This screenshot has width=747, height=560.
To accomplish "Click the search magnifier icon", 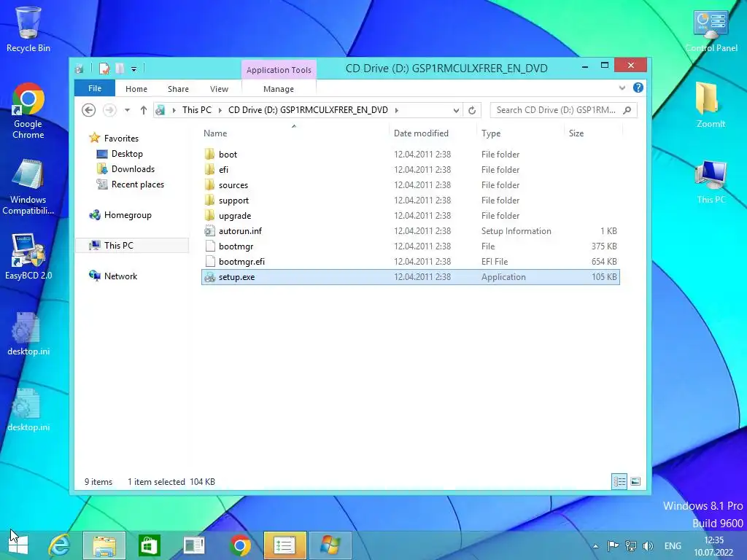I will [627, 110].
